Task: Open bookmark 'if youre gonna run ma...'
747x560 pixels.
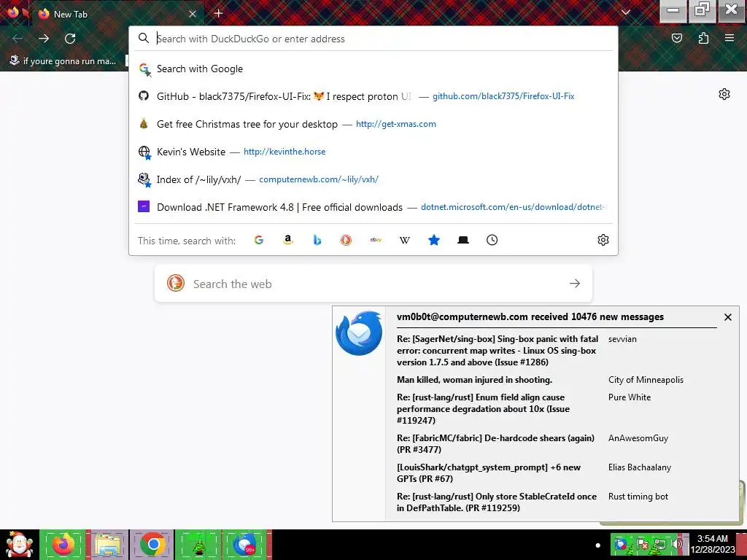Action: click(x=63, y=61)
